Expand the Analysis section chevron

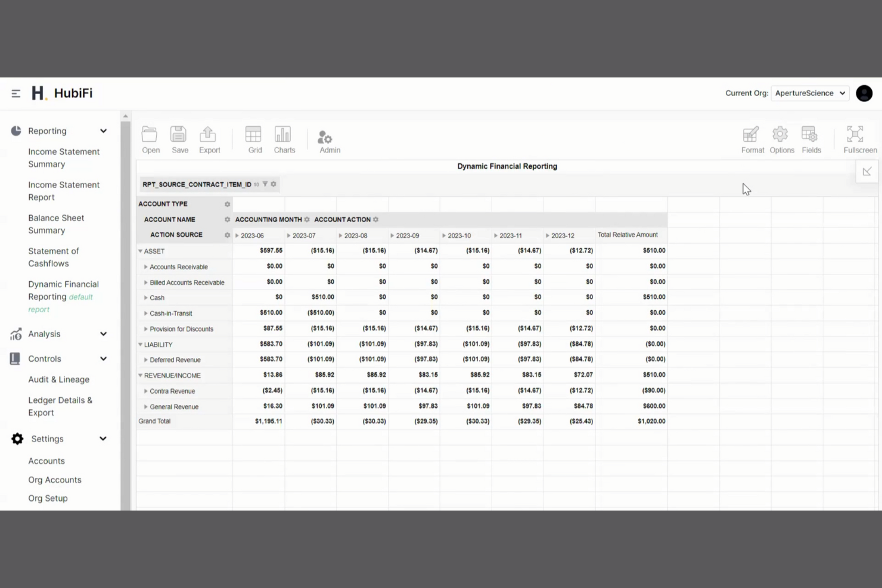point(103,334)
